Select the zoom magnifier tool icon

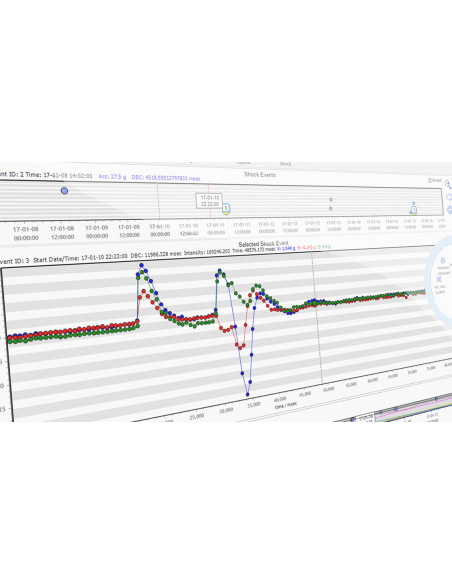coord(448,184)
